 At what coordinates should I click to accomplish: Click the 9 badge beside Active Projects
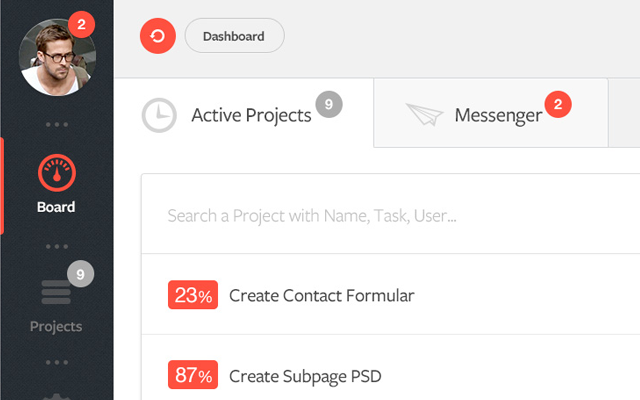click(329, 103)
